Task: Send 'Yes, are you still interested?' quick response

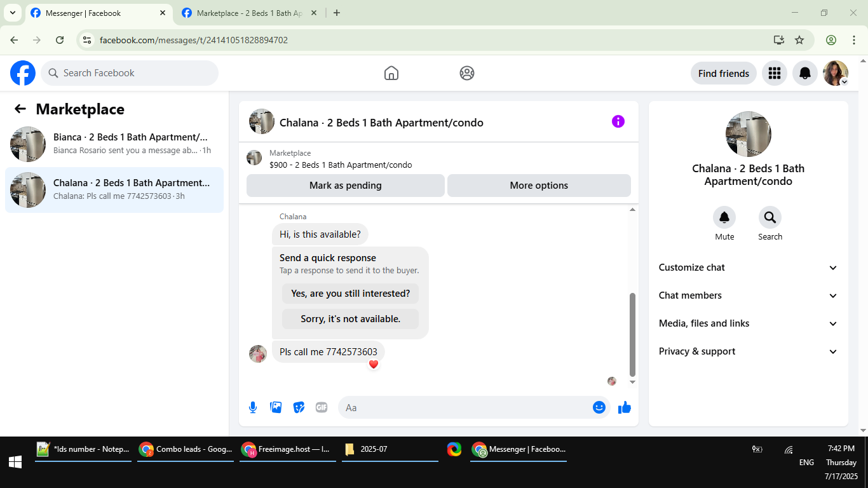Action: [x=351, y=294]
